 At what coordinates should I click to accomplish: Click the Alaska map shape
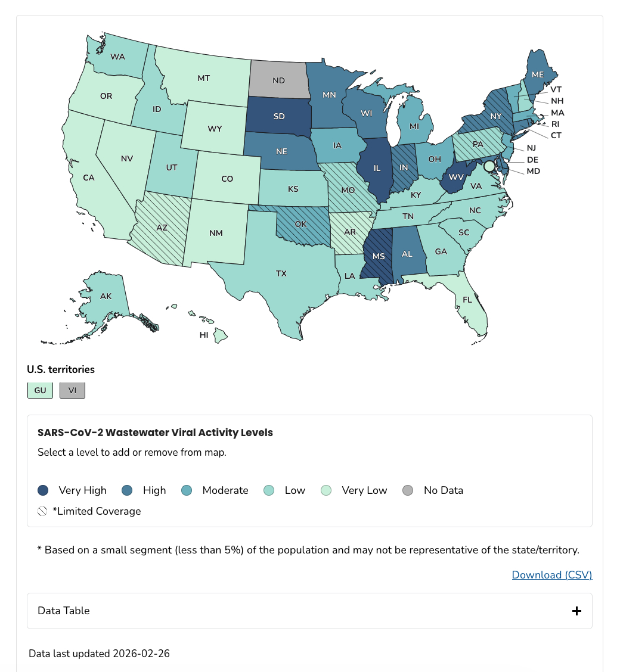[106, 297]
